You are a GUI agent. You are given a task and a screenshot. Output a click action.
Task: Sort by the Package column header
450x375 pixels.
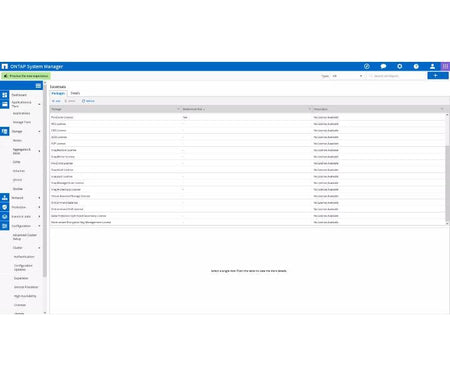56,109
